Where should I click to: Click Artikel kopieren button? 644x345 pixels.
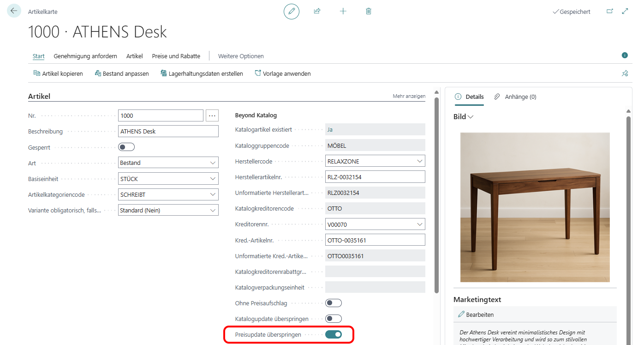pos(58,73)
